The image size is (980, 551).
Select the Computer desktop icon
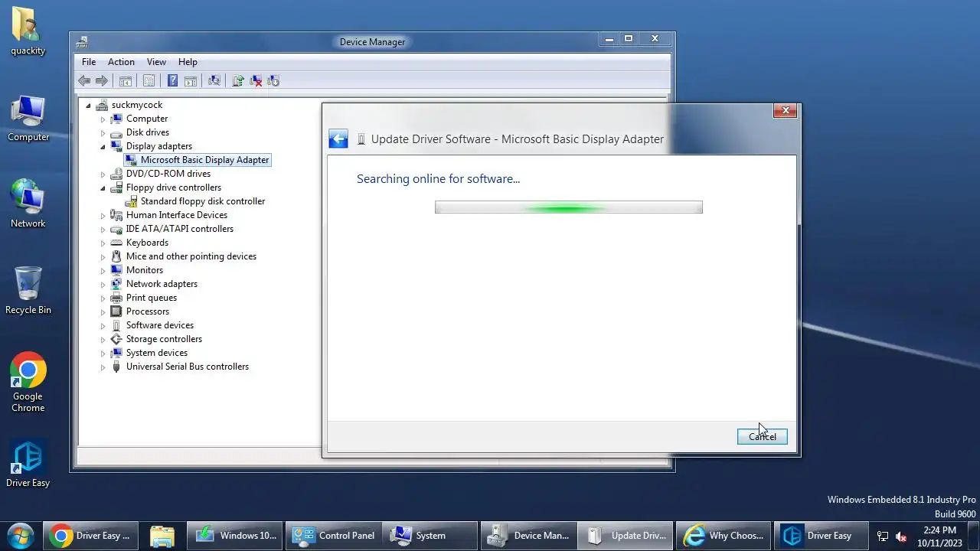pyautogui.click(x=28, y=119)
